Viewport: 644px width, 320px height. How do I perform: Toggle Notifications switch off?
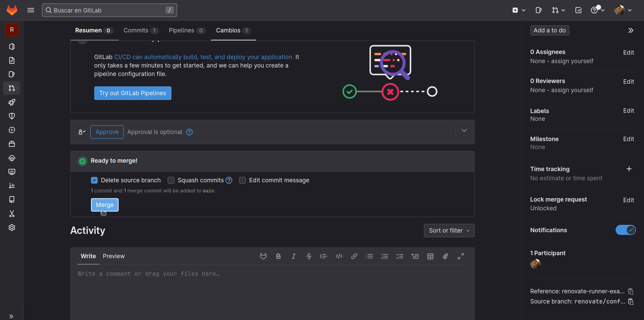[x=625, y=230]
